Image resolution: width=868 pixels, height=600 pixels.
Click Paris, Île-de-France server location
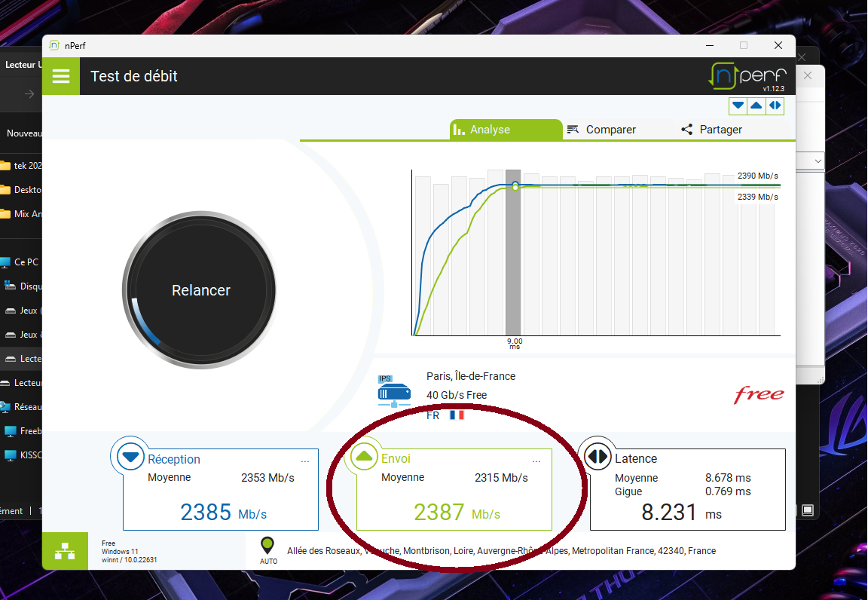point(470,376)
